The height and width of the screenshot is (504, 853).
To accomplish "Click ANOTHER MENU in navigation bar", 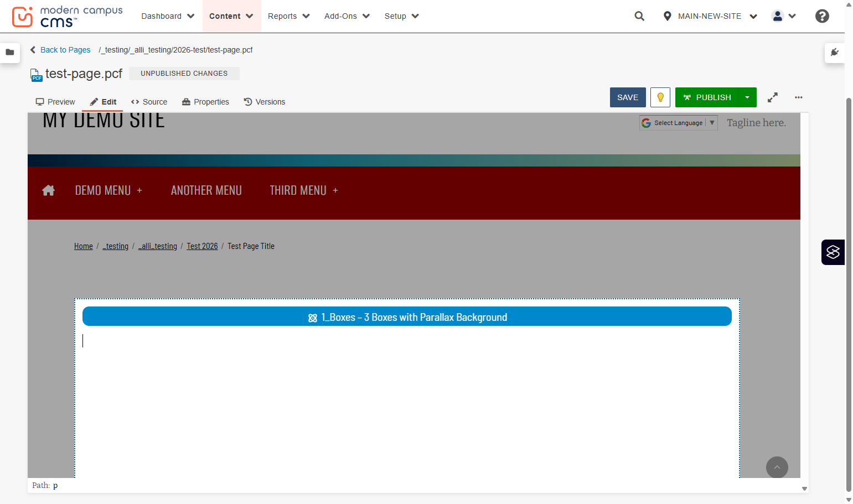I will (206, 190).
